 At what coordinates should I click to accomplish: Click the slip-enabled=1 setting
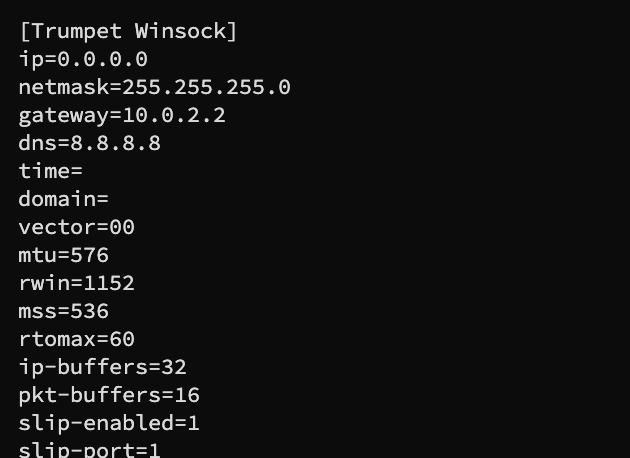point(109,423)
